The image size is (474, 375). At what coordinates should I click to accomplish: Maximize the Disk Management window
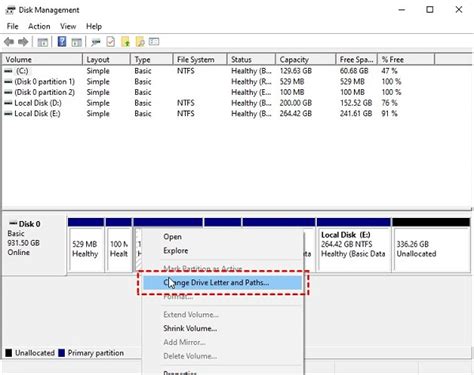[430, 10]
